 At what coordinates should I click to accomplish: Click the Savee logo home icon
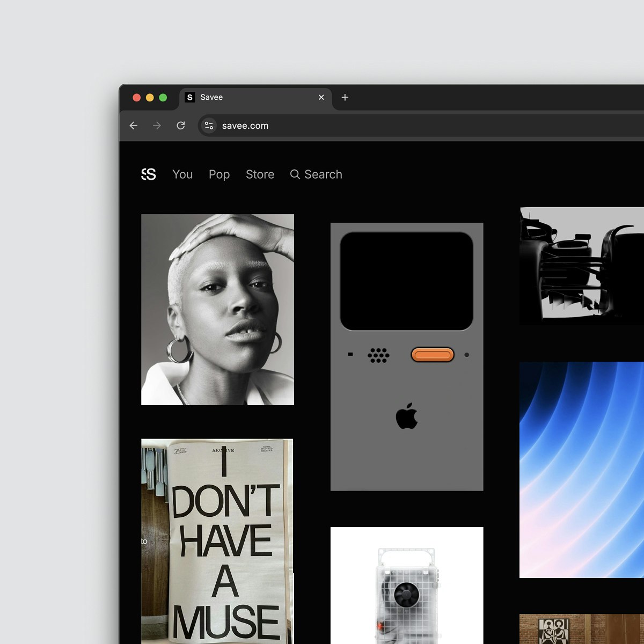149,174
